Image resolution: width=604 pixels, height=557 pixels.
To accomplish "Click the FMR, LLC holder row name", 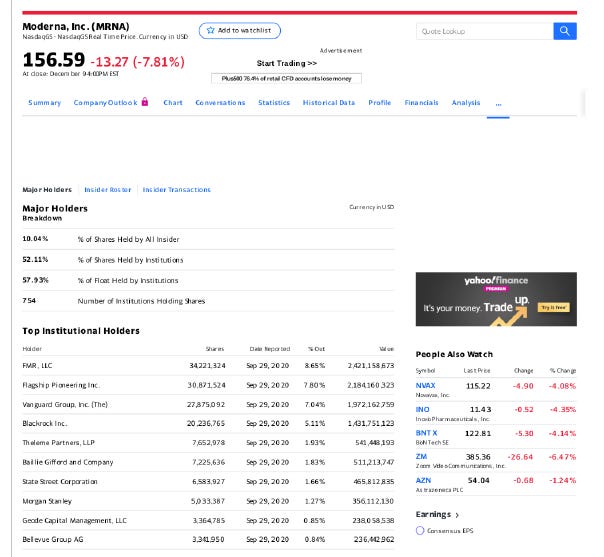I will pos(37,366).
